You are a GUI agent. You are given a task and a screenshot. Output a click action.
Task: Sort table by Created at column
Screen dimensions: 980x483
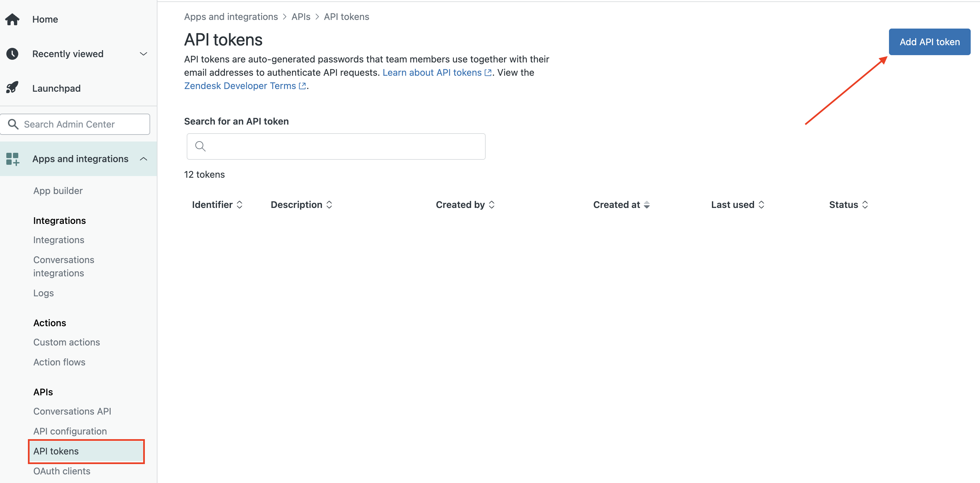coord(621,205)
